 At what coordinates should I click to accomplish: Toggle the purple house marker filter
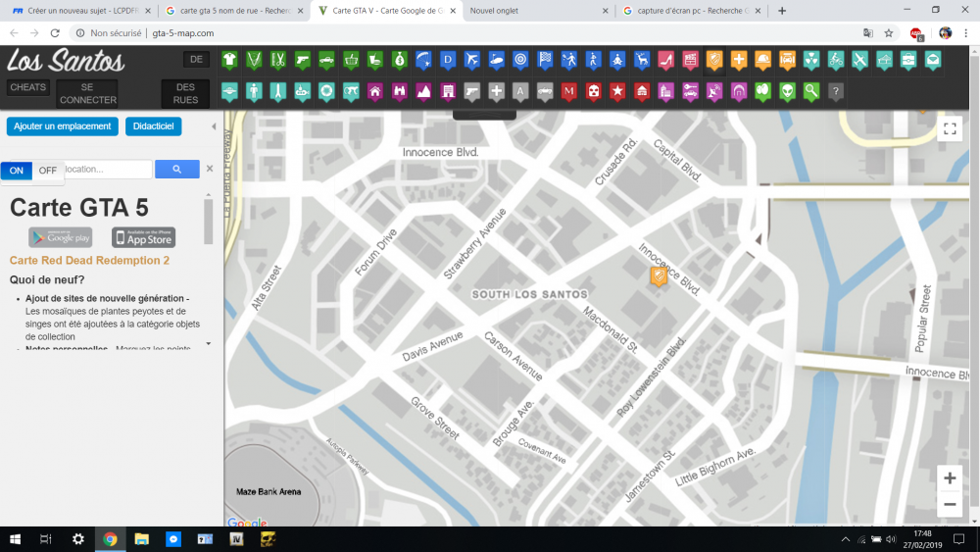(x=375, y=92)
